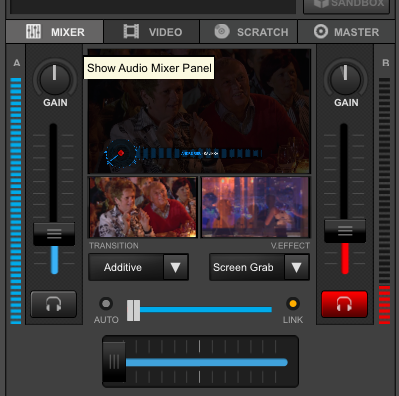Click the mixer sliders icon
Screen dimensions: 399x396
tap(34, 31)
